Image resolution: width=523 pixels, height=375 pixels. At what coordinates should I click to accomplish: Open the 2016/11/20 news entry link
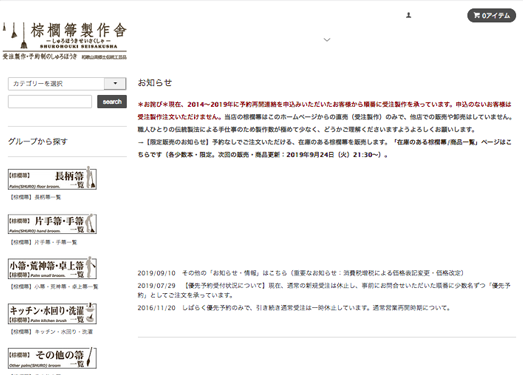point(294,308)
